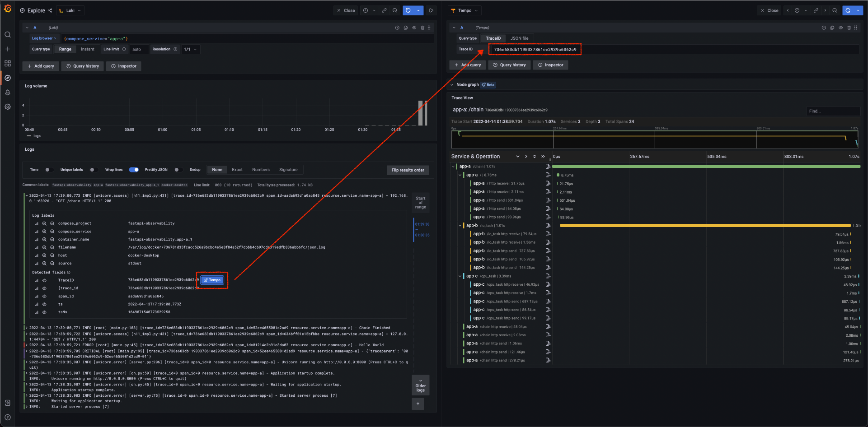Switch to JSON file query type
Screen dimensions: 868x427
click(x=519, y=38)
